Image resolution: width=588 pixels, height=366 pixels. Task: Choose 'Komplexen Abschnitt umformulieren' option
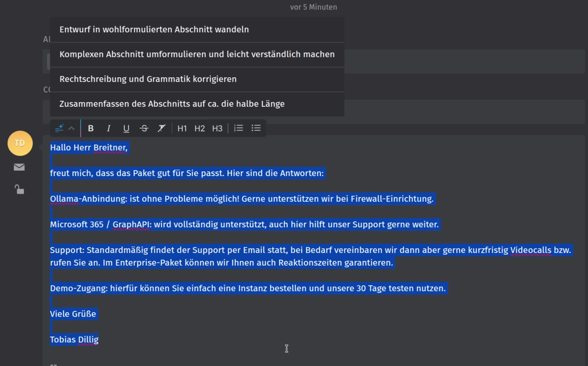(x=197, y=54)
